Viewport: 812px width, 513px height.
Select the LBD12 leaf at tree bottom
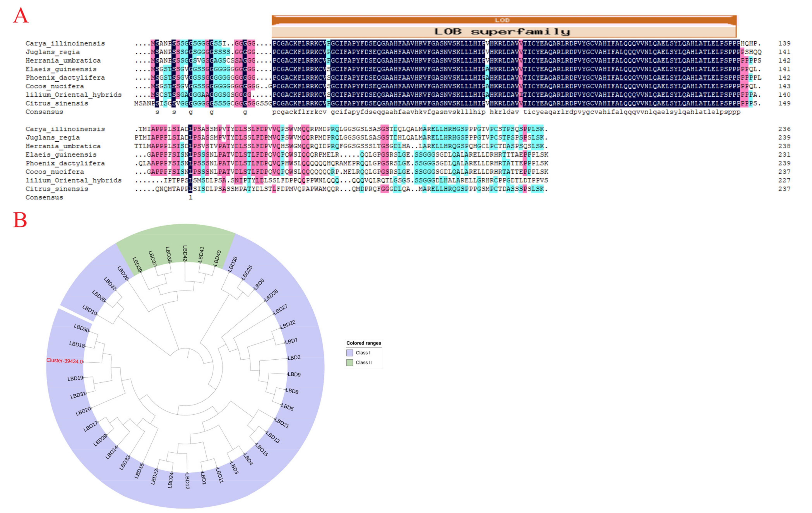(x=187, y=481)
